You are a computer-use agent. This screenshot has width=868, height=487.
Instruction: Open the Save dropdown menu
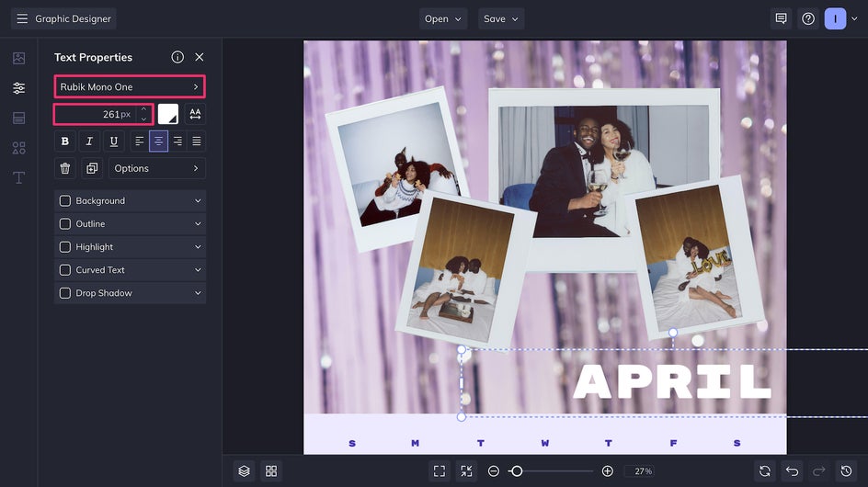[501, 18]
